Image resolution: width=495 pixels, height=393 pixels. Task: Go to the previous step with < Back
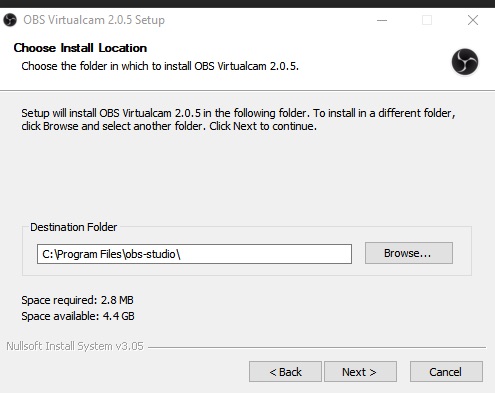pyautogui.click(x=285, y=372)
